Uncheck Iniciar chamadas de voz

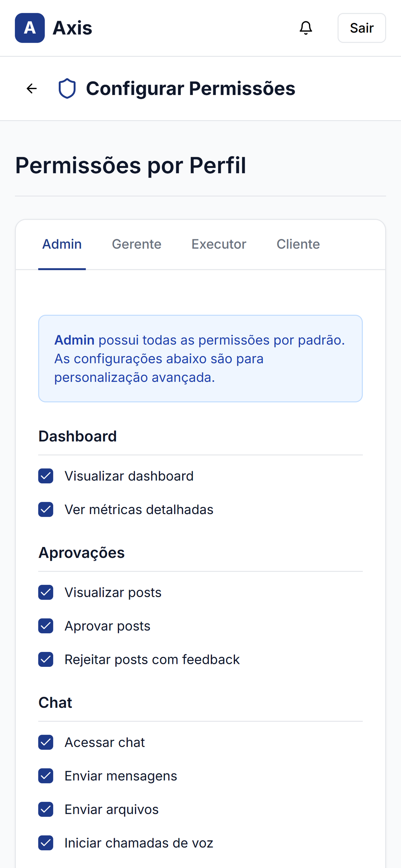click(x=46, y=843)
